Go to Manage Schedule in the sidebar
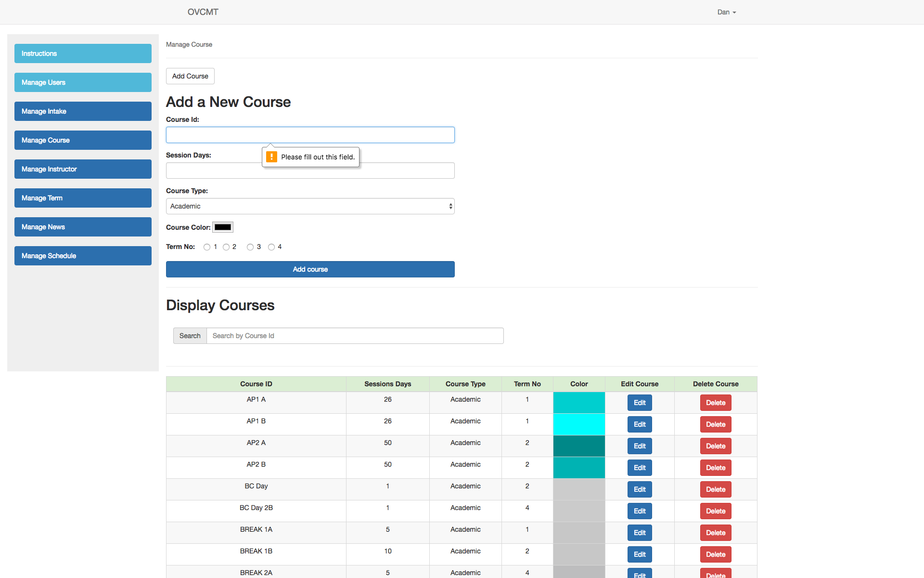Viewport: 924px width, 578px height. pyautogui.click(x=83, y=256)
